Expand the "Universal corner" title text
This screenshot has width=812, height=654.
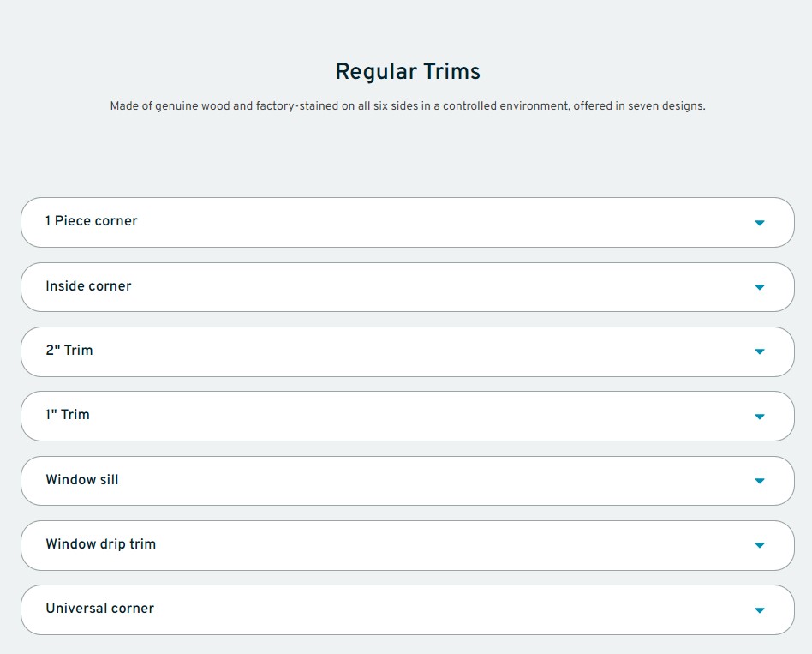point(100,609)
